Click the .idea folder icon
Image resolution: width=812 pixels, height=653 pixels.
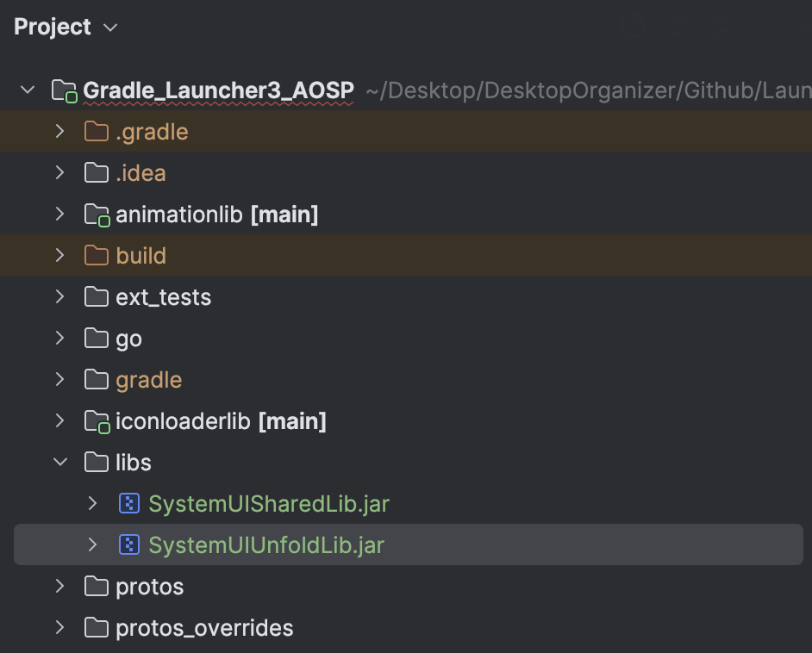(x=97, y=173)
